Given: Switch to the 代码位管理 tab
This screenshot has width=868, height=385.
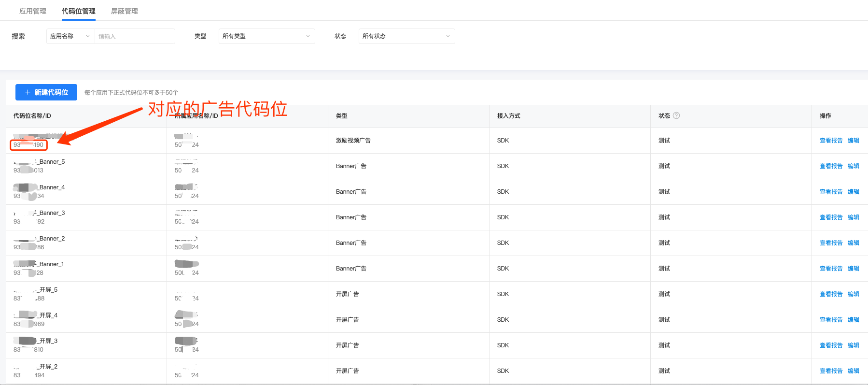Looking at the screenshot, I should 79,11.
